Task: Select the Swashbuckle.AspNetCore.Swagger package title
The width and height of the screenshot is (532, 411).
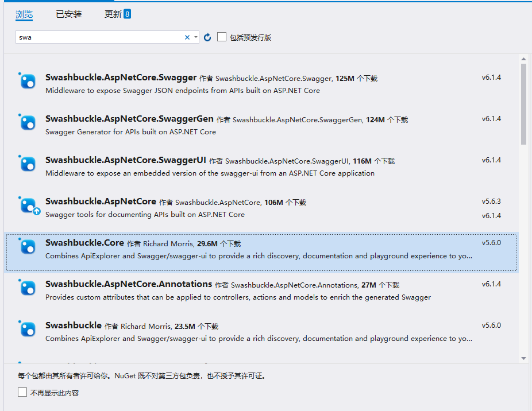Action: [x=121, y=77]
